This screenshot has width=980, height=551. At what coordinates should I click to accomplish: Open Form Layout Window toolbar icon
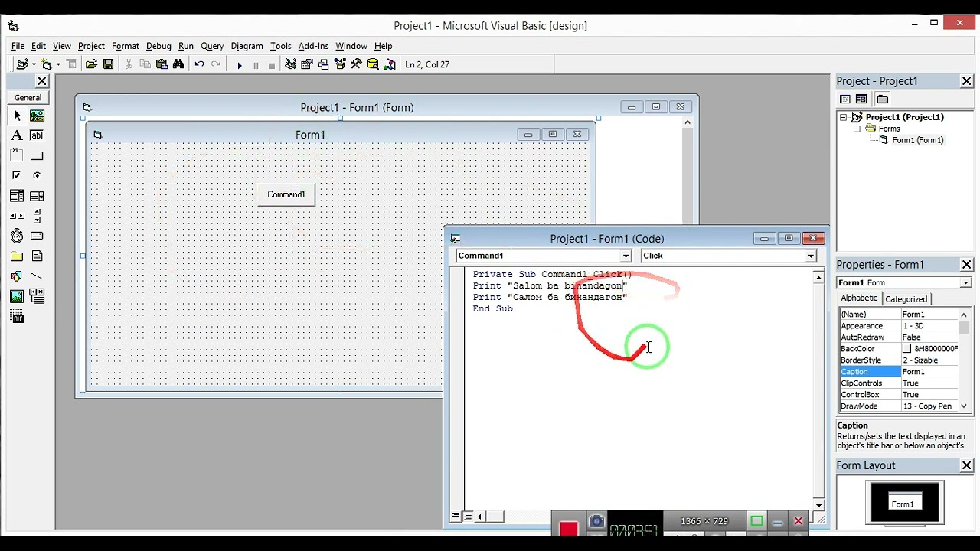click(324, 64)
